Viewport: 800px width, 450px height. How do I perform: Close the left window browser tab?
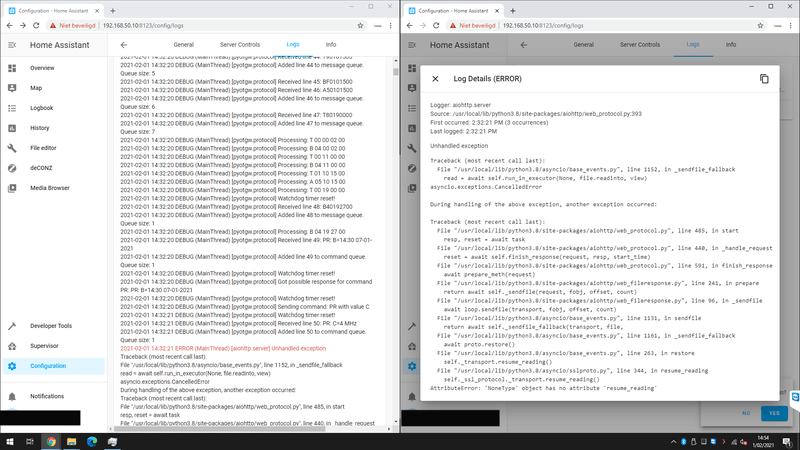click(x=97, y=11)
